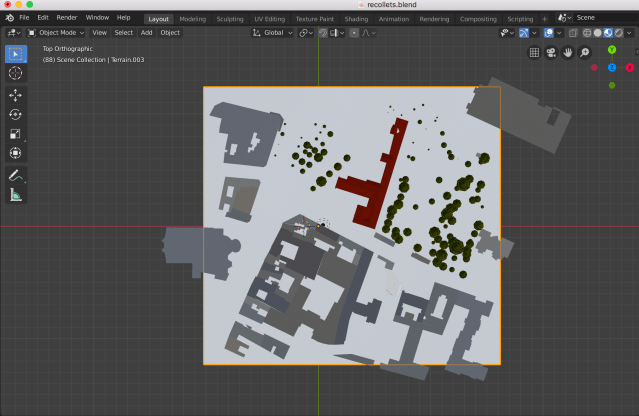
Task: Click the camera view icon
Action: (551, 52)
